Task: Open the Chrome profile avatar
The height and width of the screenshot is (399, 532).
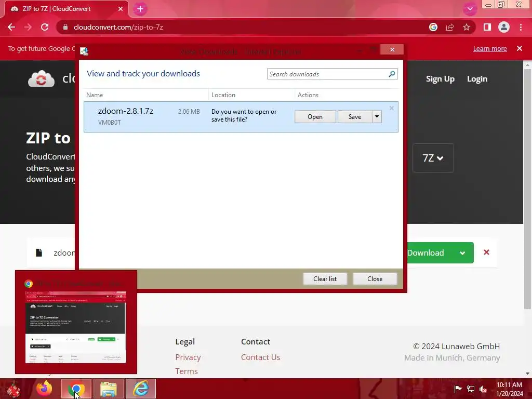Action: 504,27
